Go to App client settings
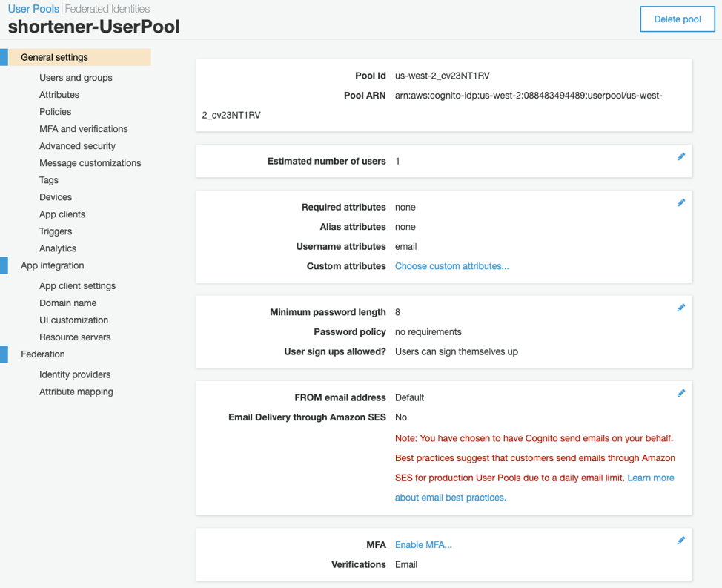 (77, 285)
